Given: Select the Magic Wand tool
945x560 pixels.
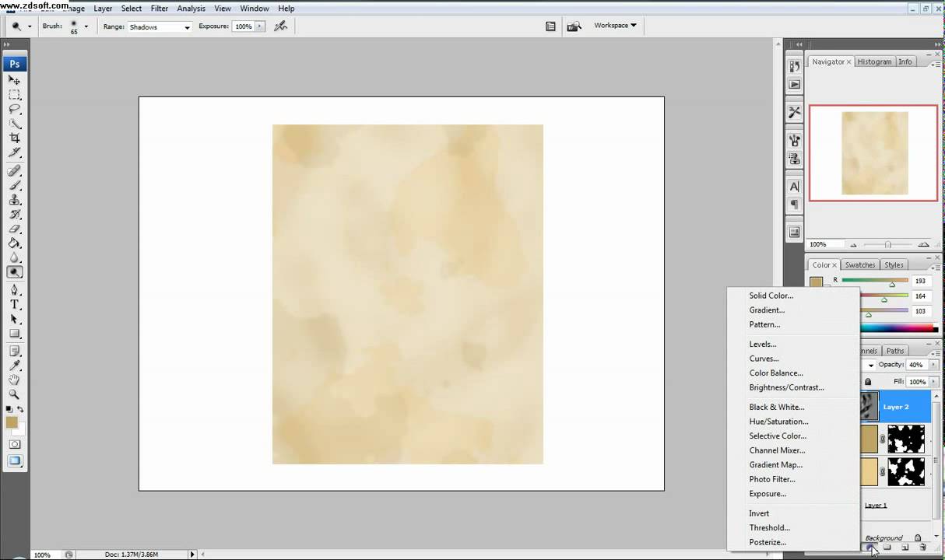Looking at the screenshot, I should coord(14,124).
